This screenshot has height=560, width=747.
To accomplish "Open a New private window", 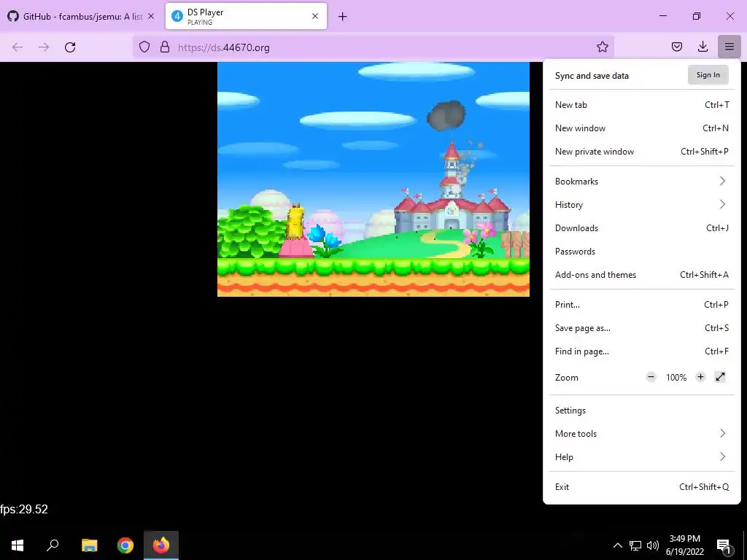I will pos(642,152).
